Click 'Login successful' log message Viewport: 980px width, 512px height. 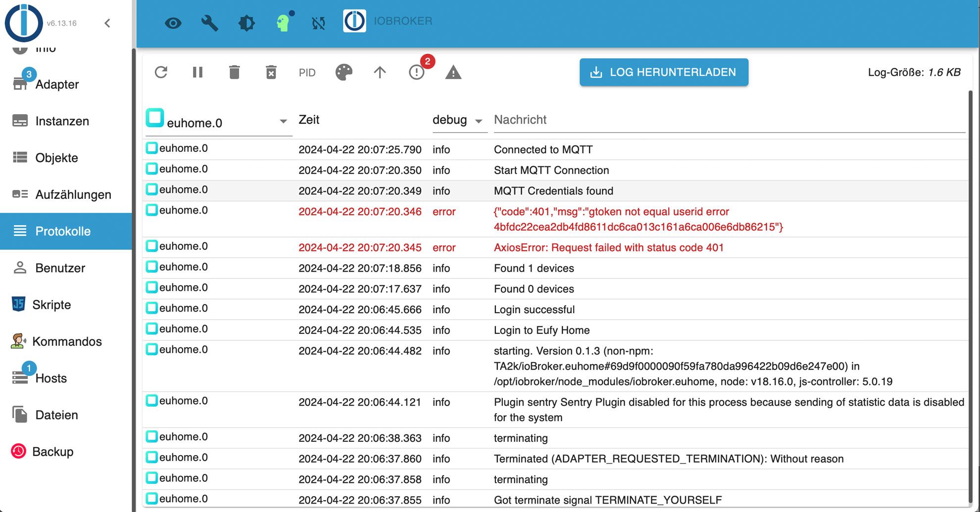coord(534,310)
